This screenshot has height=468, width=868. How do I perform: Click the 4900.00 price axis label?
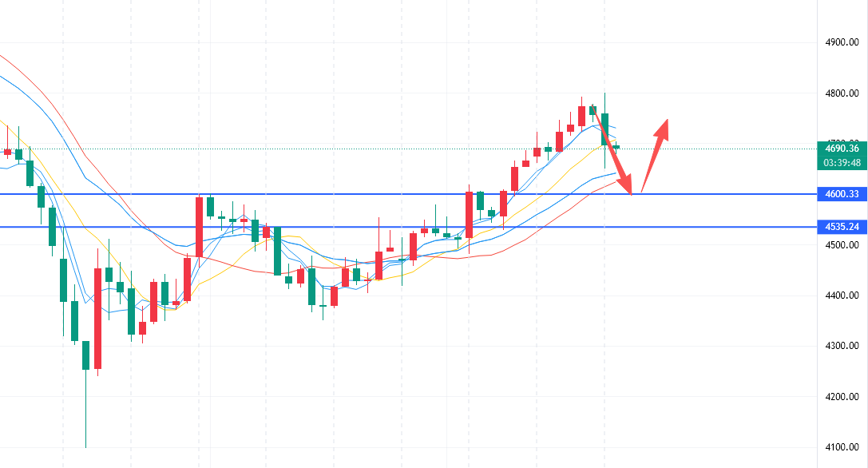[x=842, y=42]
